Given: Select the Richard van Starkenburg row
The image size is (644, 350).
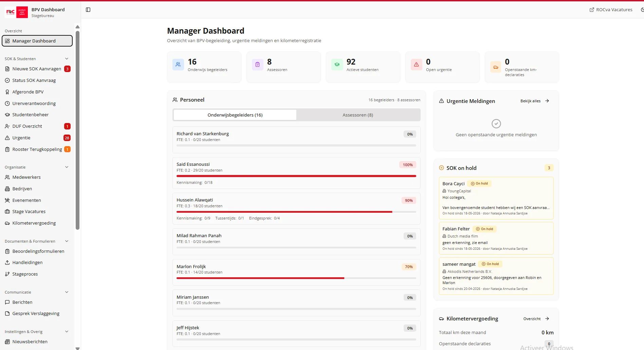Looking at the screenshot, I should [296, 140].
